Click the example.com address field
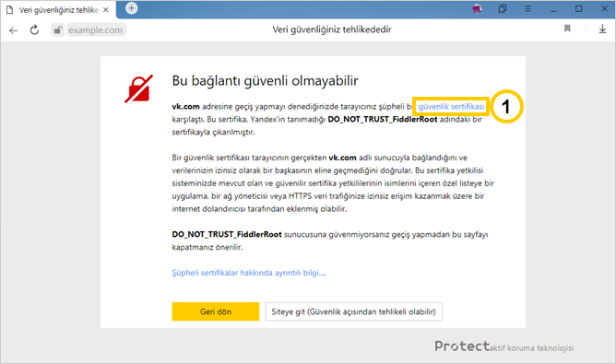The image size is (616, 364). 96,29
